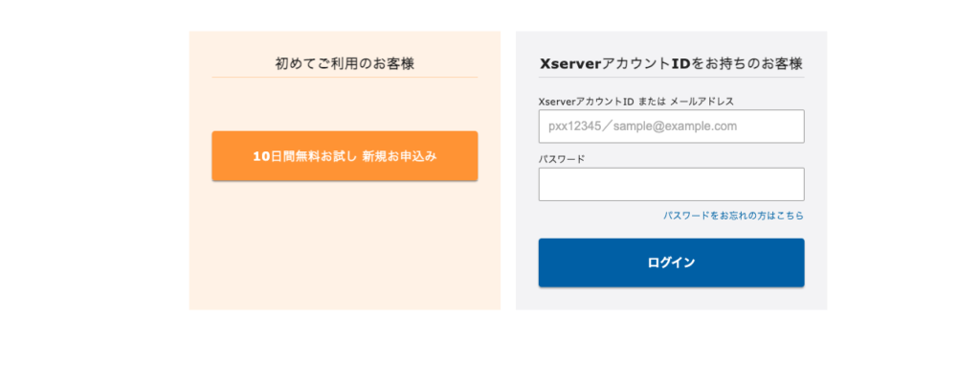Place cursor in the account ID textbox

point(671,126)
